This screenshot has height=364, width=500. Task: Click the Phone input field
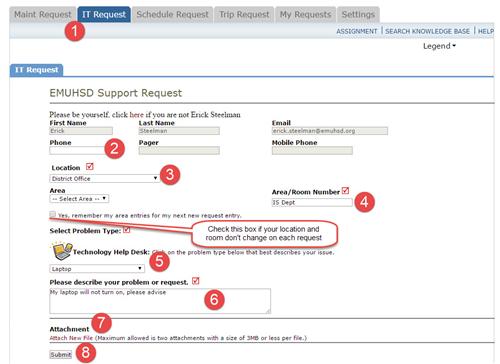(x=78, y=151)
